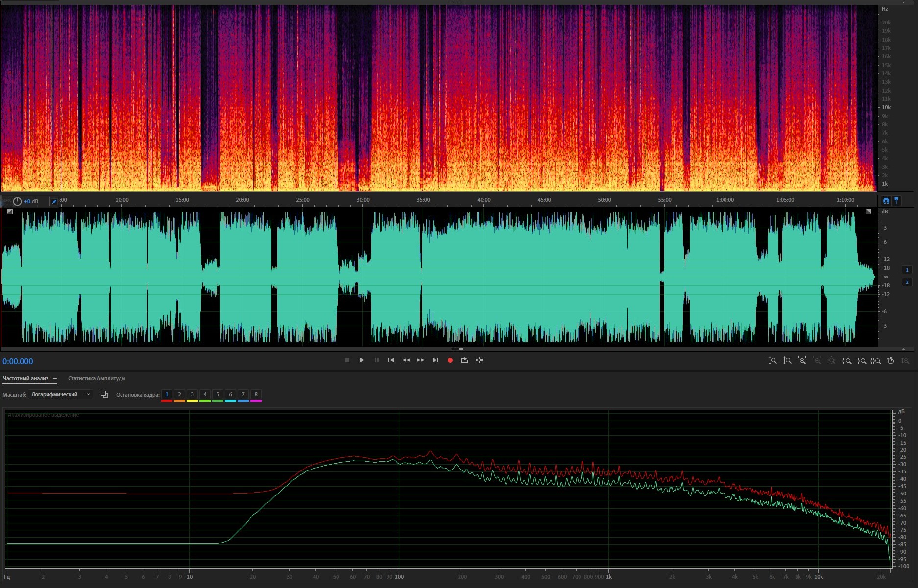Image resolution: width=918 pixels, height=588 pixels.
Task: Zoom in time icon
Action: [x=802, y=361]
